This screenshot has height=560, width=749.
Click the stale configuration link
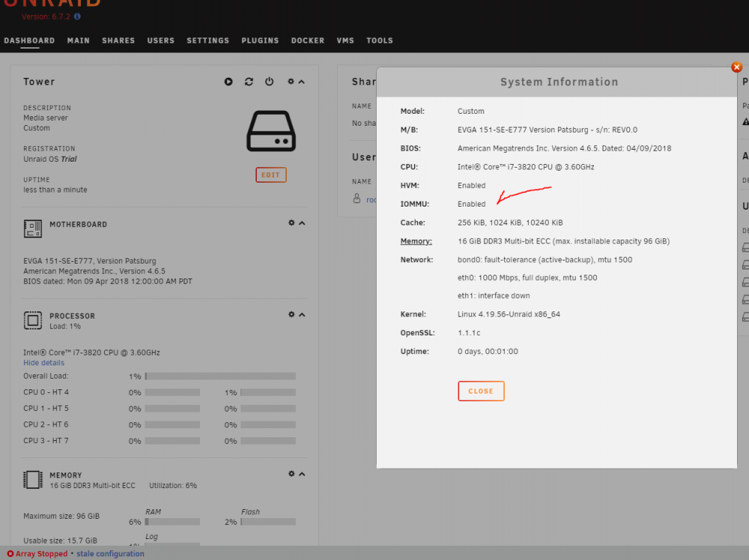tap(110, 554)
